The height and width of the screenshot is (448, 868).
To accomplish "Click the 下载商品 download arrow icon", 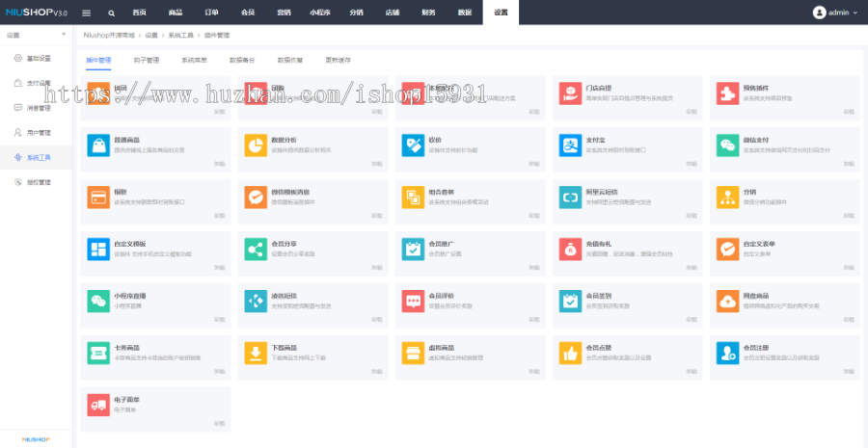I will pyautogui.click(x=255, y=353).
